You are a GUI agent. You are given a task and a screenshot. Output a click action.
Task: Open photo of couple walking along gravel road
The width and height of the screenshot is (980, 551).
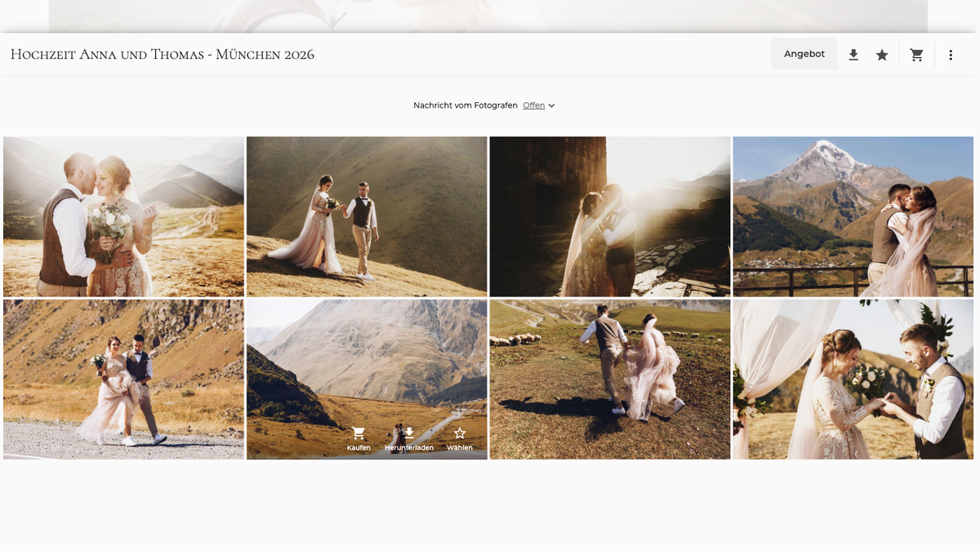(x=123, y=379)
